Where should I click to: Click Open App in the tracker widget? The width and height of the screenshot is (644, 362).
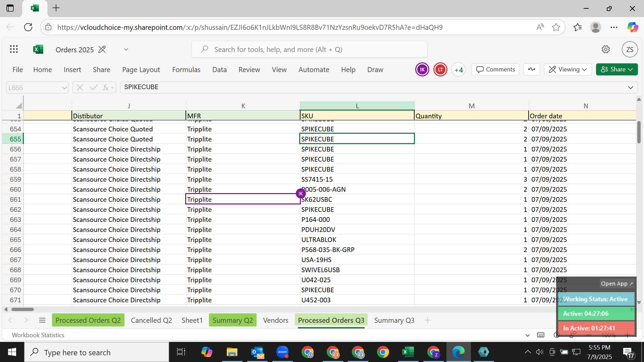tap(617, 284)
